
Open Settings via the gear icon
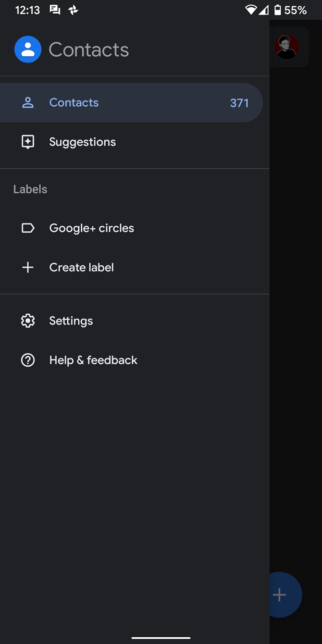27,321
